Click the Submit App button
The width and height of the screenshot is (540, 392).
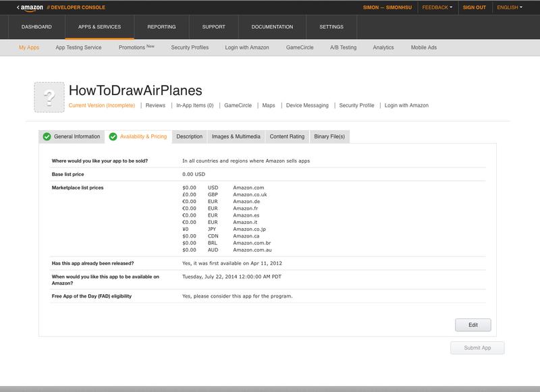(477, 348)
